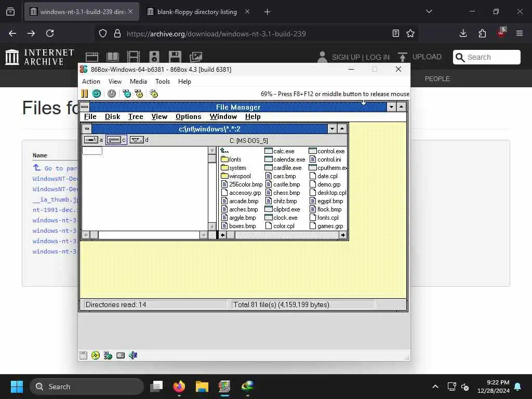Viewport: 532px width, 399px height.
Task: Open the 86Box Media menu
Action: pos(138,82)
